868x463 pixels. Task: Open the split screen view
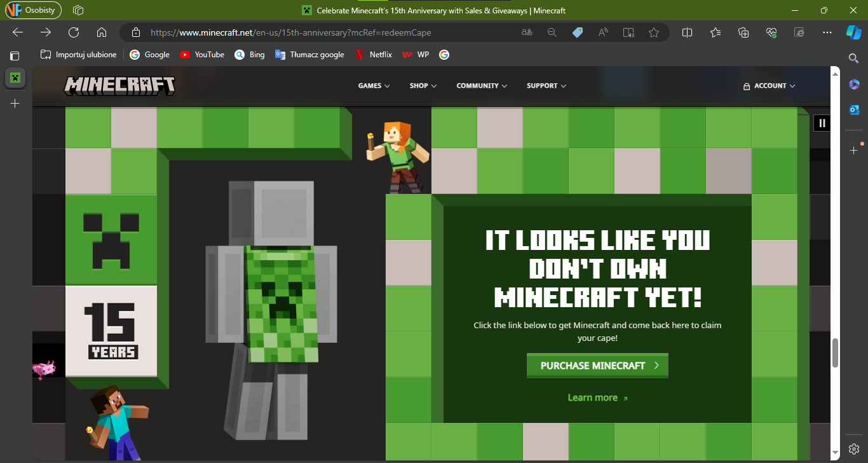coord(687,32)
